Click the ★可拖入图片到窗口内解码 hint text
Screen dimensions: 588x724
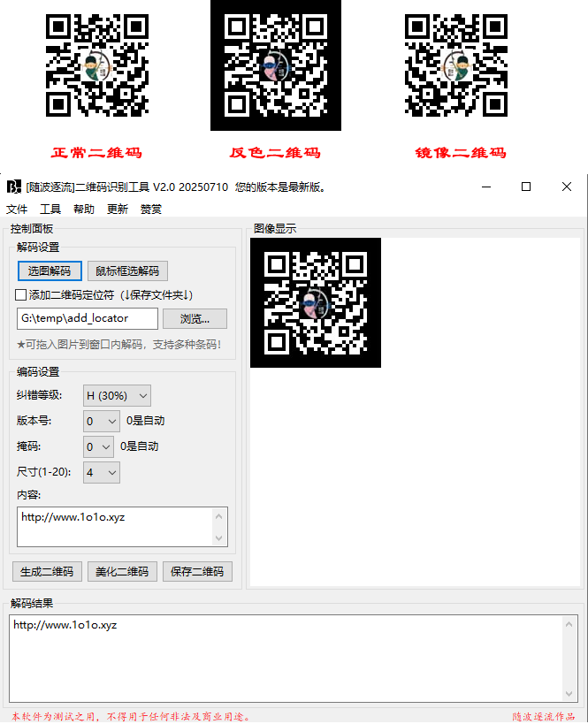[x=119, y=345]
